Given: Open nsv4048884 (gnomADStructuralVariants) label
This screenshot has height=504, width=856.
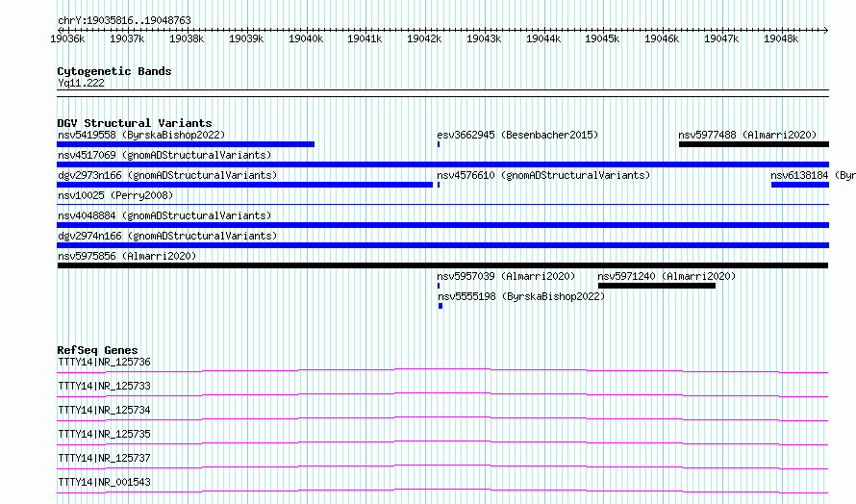Looking at the screenshot, I should click(x=164, y=215).
